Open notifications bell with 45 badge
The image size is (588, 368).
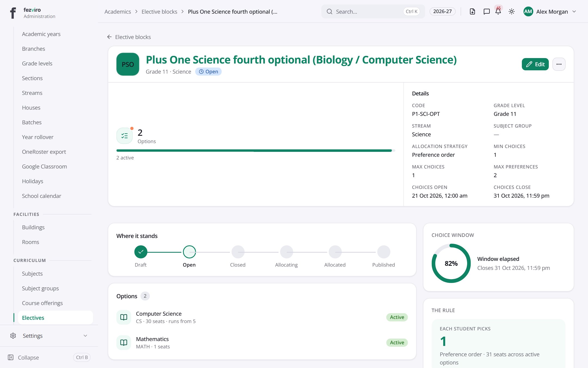tap(498, 11)
